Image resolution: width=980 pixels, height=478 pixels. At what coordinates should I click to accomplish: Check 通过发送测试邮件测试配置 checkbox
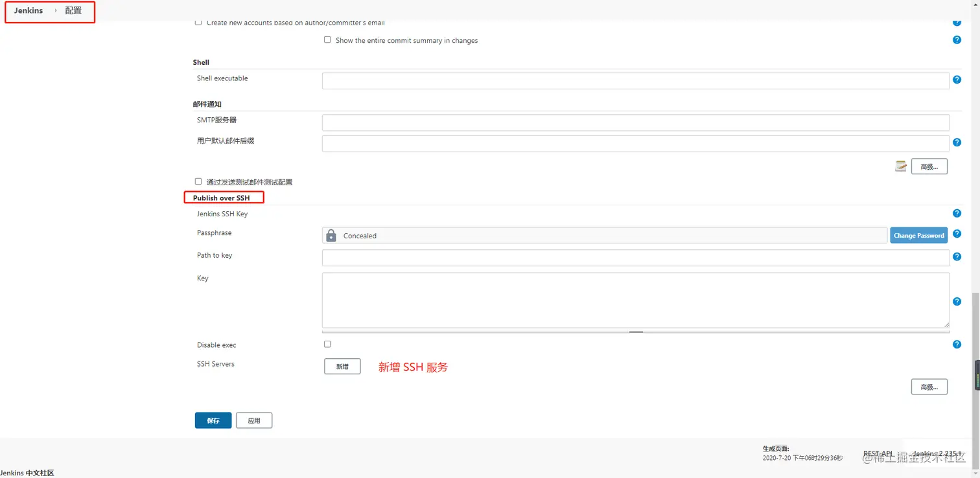pos(198,181)
